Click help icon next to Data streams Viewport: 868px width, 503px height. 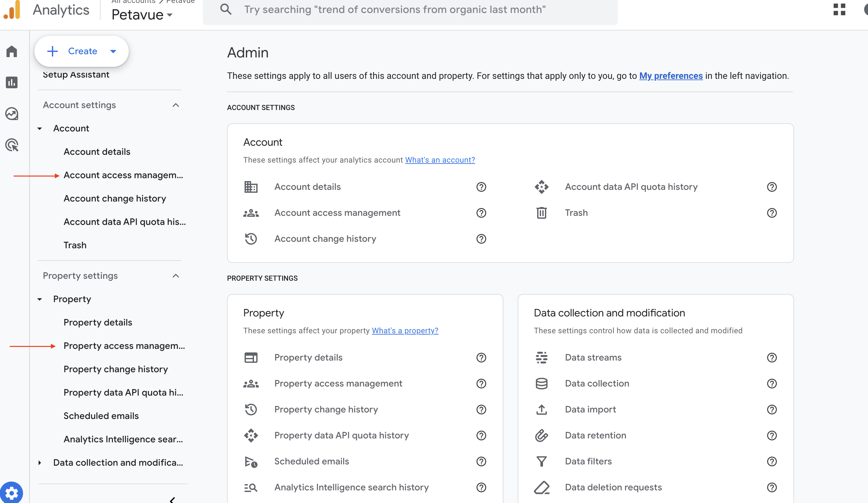[772, 358]
